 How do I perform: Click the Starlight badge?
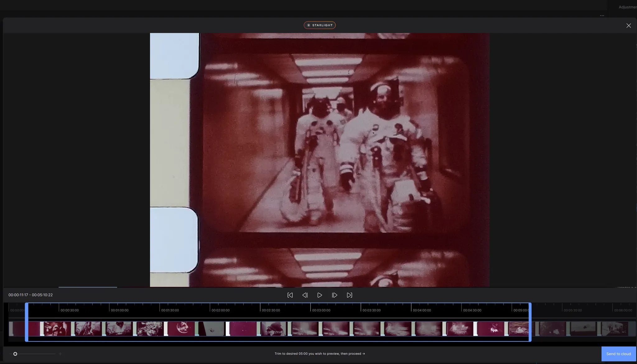(319, 25)
